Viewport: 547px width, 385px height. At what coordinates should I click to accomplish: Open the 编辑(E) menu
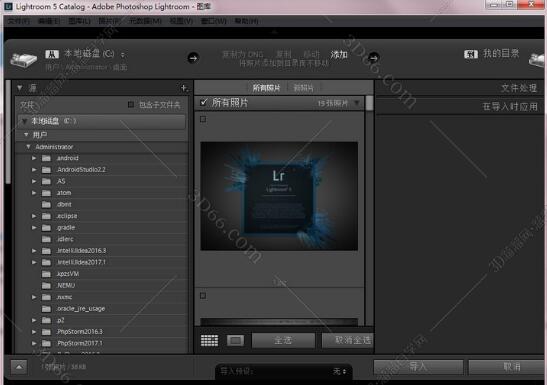click(x=49, y=21)
